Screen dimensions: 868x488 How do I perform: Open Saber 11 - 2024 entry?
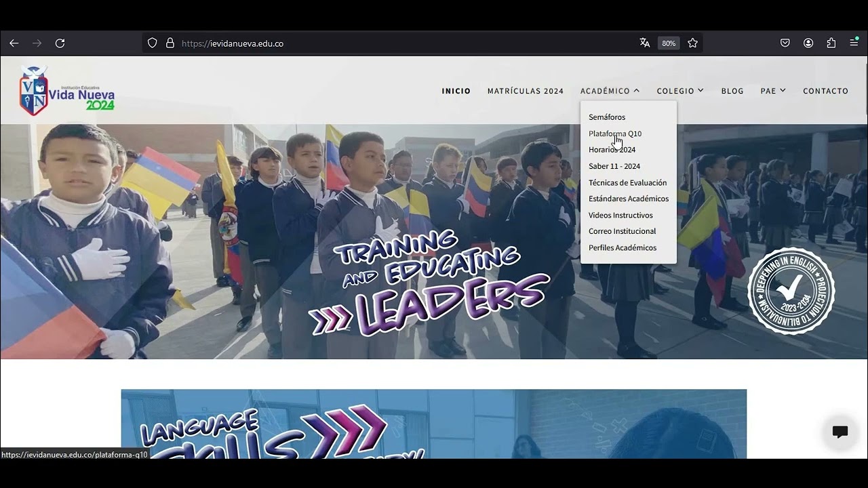pyautogui.click(x=614, y=166)
